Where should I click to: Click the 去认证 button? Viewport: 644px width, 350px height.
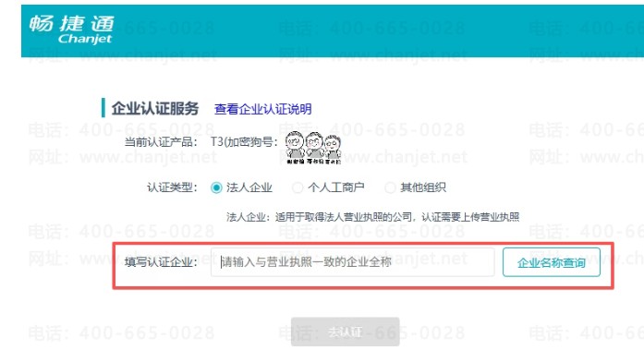345,332
